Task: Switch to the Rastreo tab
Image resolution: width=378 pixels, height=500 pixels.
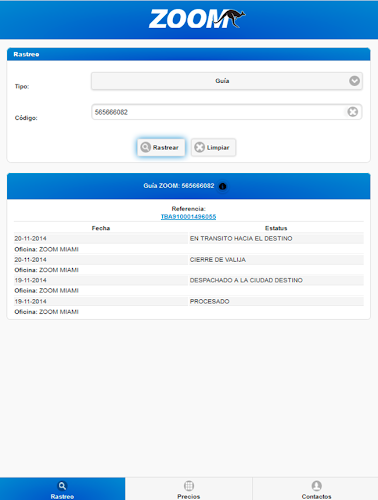Action: pos(63,489)
